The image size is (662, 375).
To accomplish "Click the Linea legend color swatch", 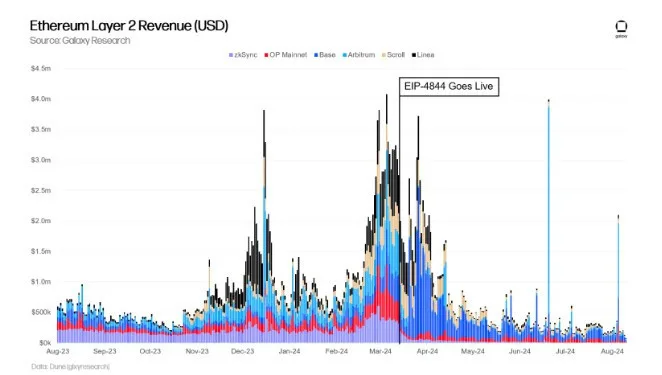I will (x=414, y=55).
